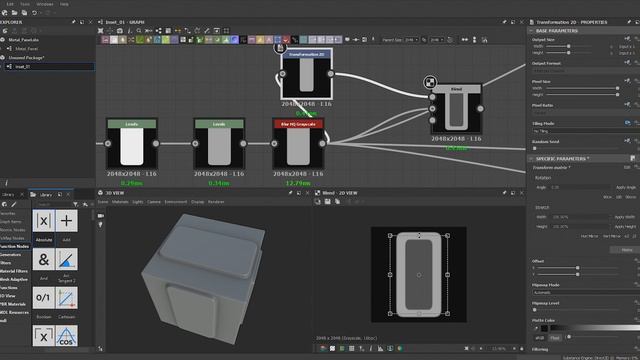
Task: Expand the Parent Size dropdown
Action: click(411, 40)
